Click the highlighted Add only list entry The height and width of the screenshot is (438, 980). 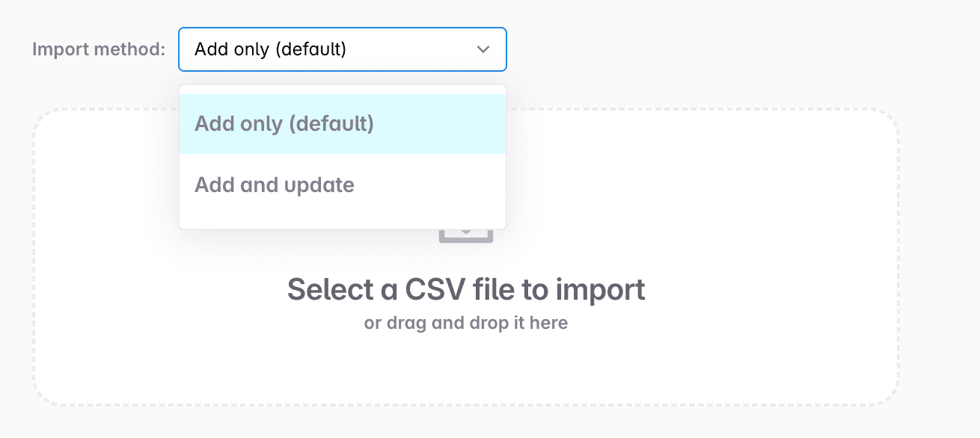(284, 123)
